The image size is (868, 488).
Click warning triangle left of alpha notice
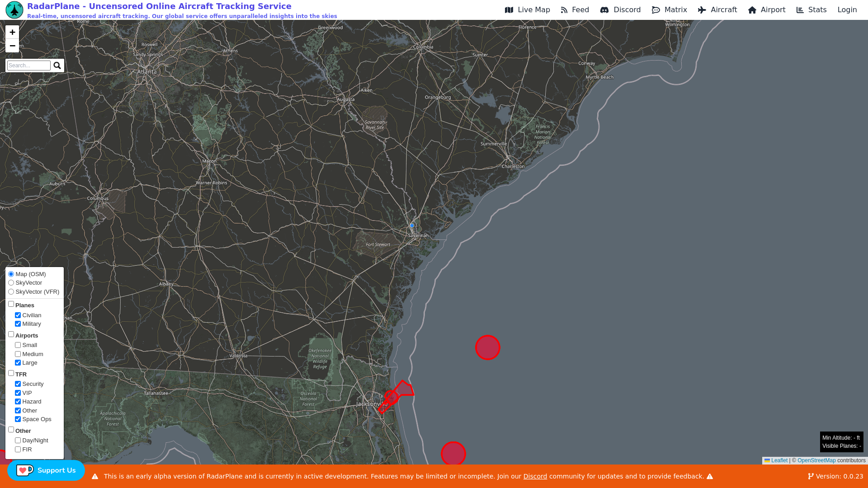pyautogui.click(x=95, y=476)
